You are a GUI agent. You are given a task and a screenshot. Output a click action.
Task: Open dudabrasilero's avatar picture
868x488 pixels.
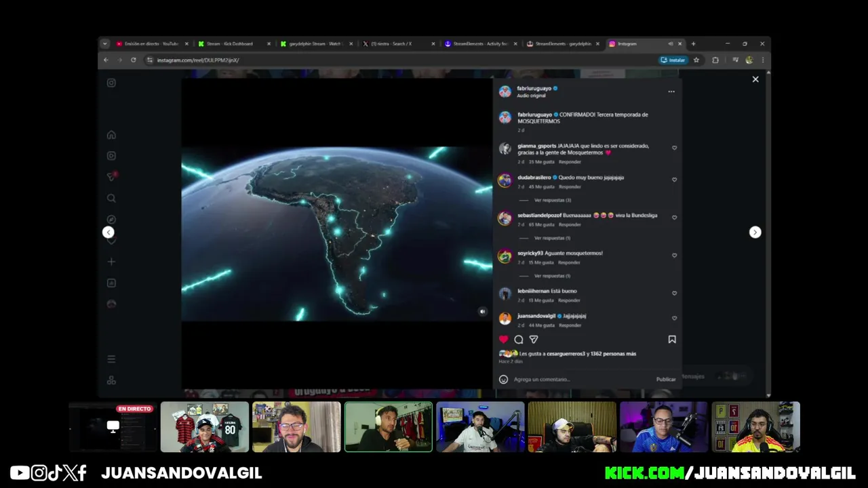click(x=505, y=180)
